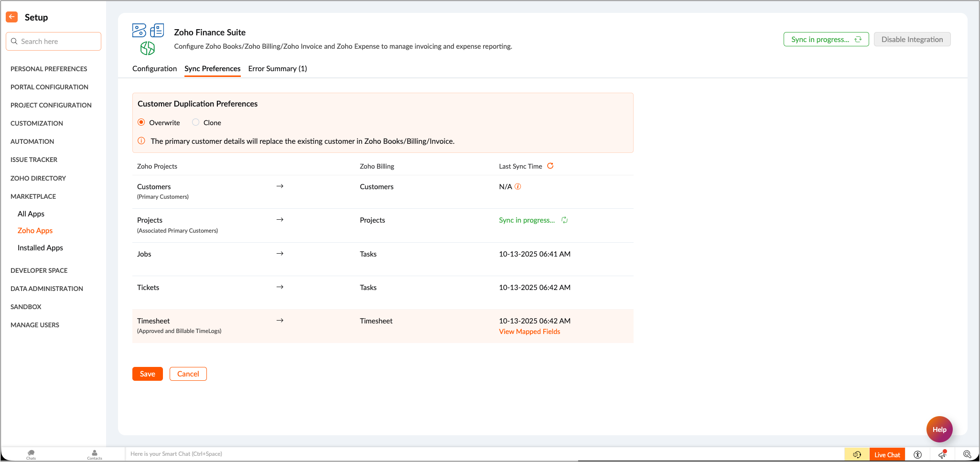Click the Sync in progress header button

click(x=826, y=40)
